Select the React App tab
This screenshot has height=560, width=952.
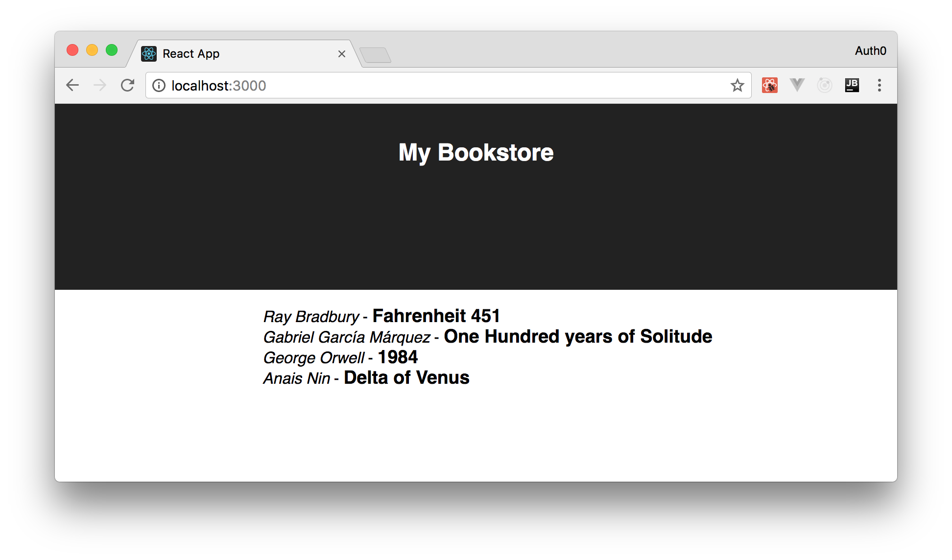[x=220, y=54]
